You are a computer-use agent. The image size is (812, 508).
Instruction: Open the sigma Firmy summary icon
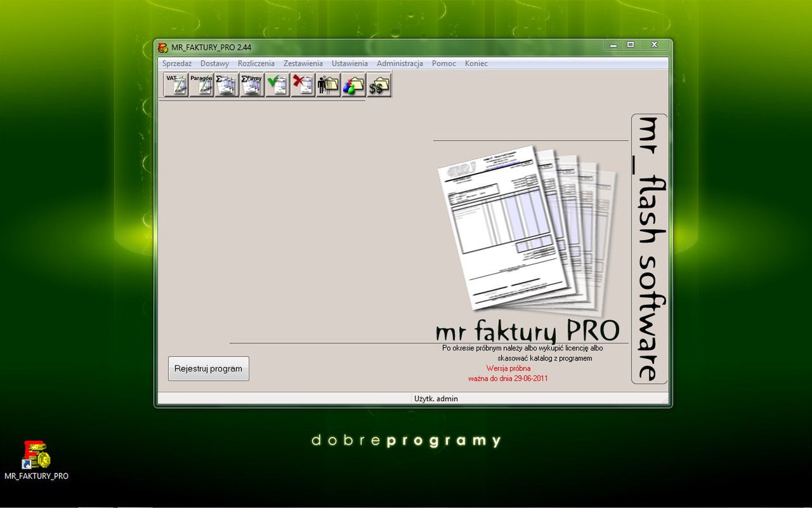click(x=252, y=84)
